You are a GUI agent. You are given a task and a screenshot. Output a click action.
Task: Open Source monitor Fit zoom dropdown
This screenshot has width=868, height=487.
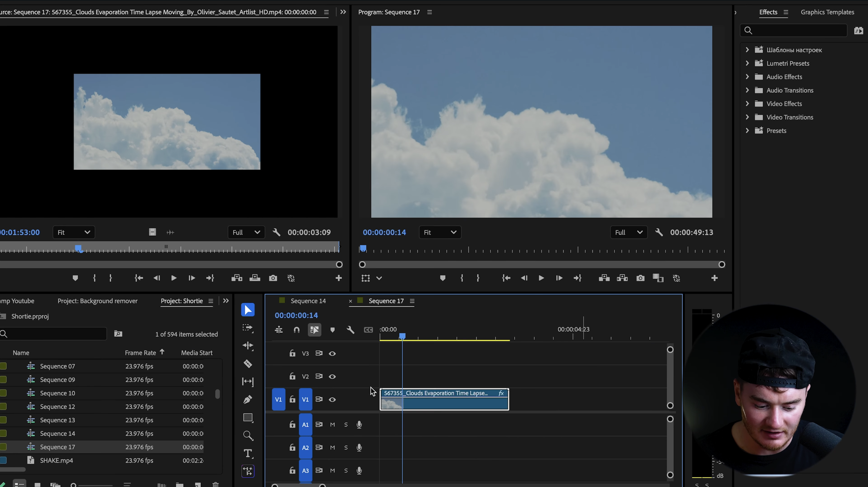[x=74, y=232]
